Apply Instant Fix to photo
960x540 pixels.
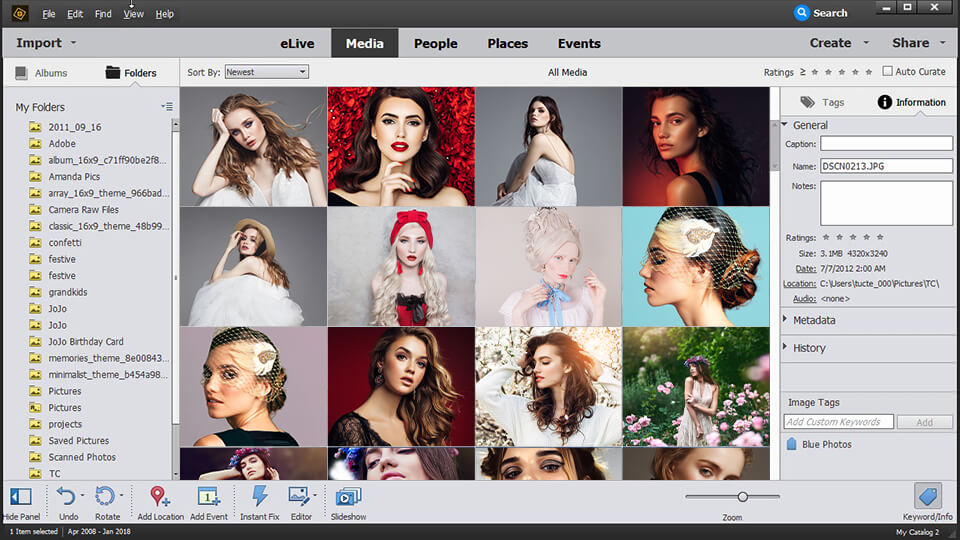point(259,496)
